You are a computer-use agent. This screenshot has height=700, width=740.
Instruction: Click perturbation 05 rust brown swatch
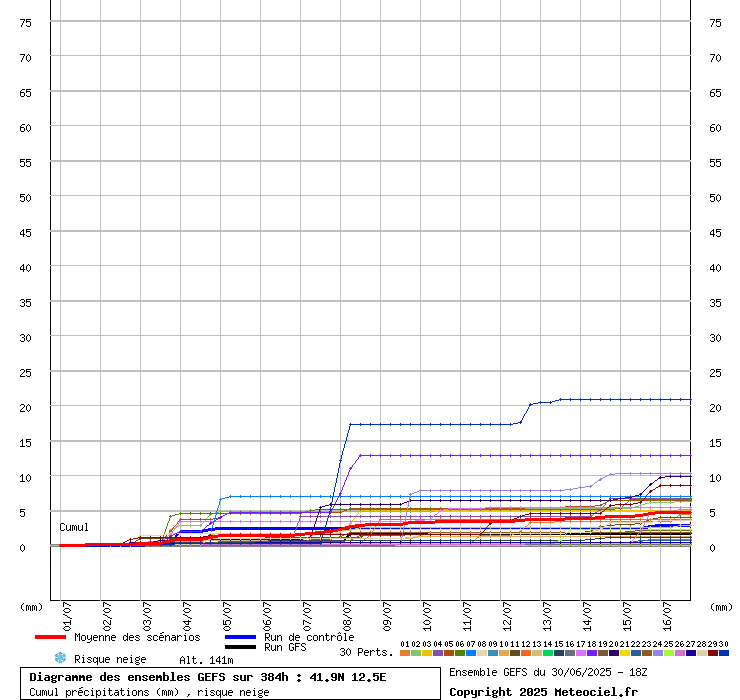(449, 653)
